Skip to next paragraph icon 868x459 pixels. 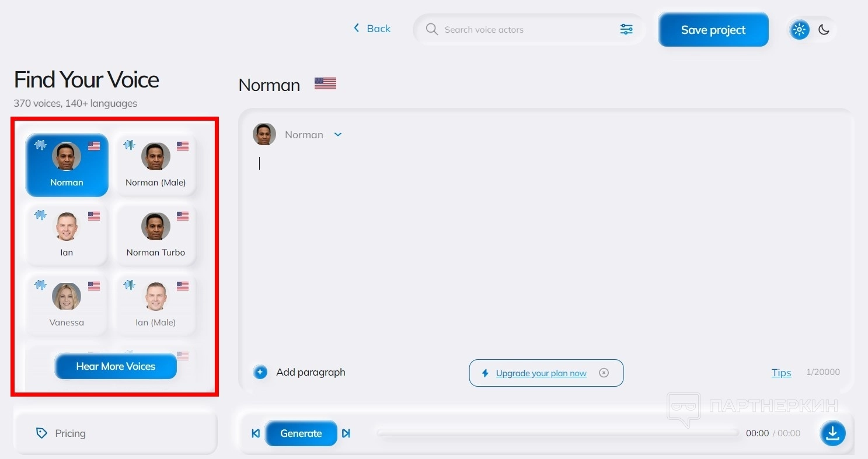(346, 433)
